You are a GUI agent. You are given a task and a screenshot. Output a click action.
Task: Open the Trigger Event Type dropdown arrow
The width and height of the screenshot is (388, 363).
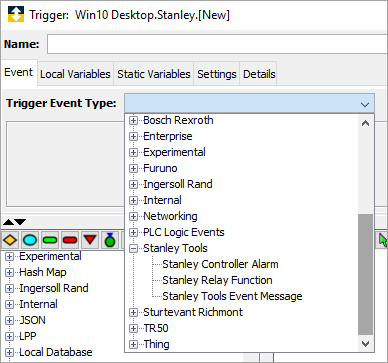[x=365, y=104]
